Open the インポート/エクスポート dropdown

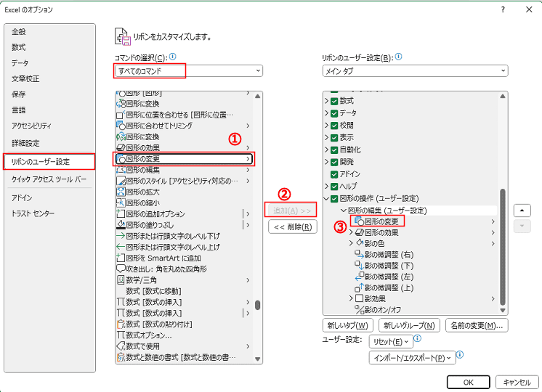click(413, 358)
